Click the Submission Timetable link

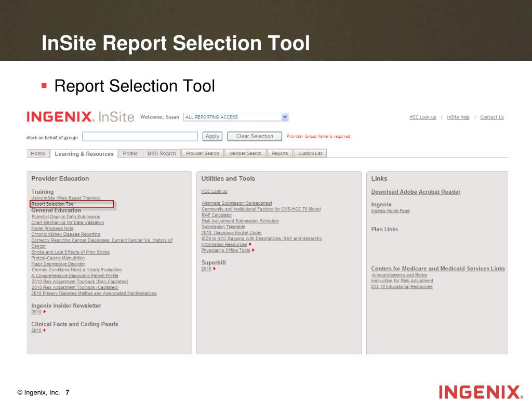click(223, 227)
